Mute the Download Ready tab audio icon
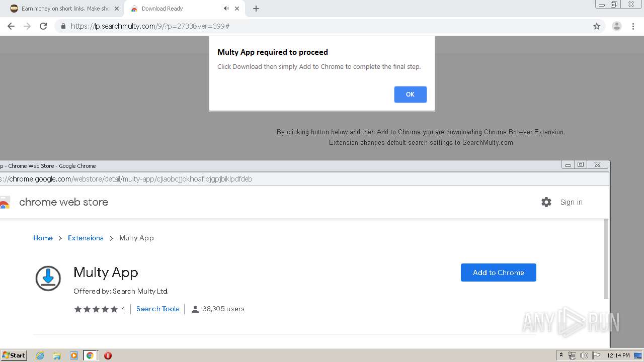 tap(226, 9)
